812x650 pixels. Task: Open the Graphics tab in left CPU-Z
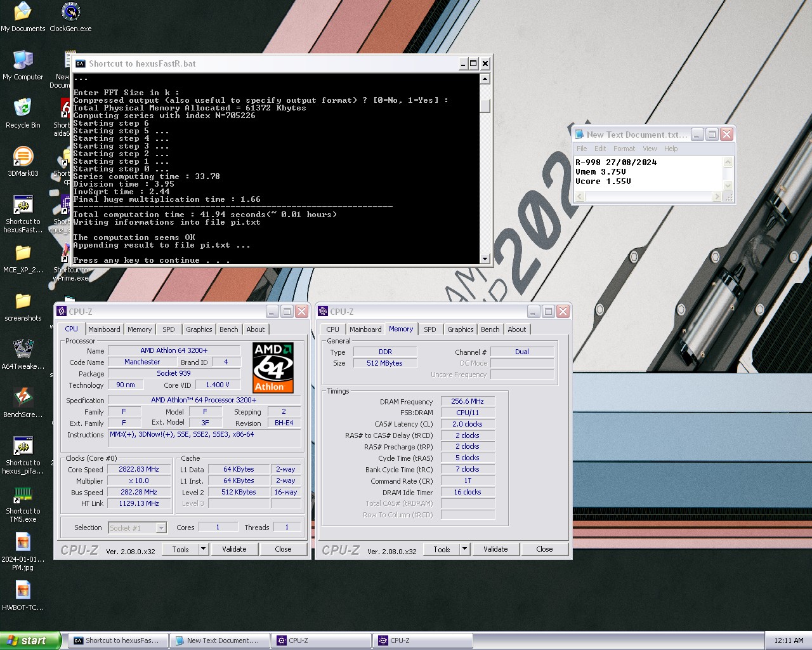tap(199, 329)
